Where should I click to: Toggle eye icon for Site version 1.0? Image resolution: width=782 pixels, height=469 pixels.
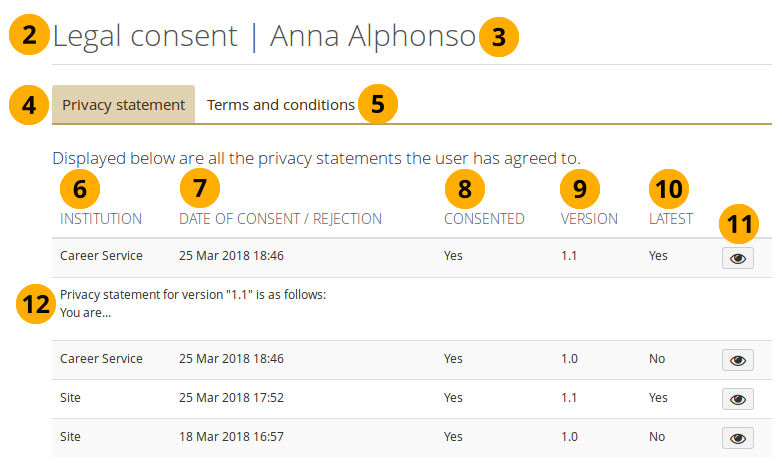737,438
